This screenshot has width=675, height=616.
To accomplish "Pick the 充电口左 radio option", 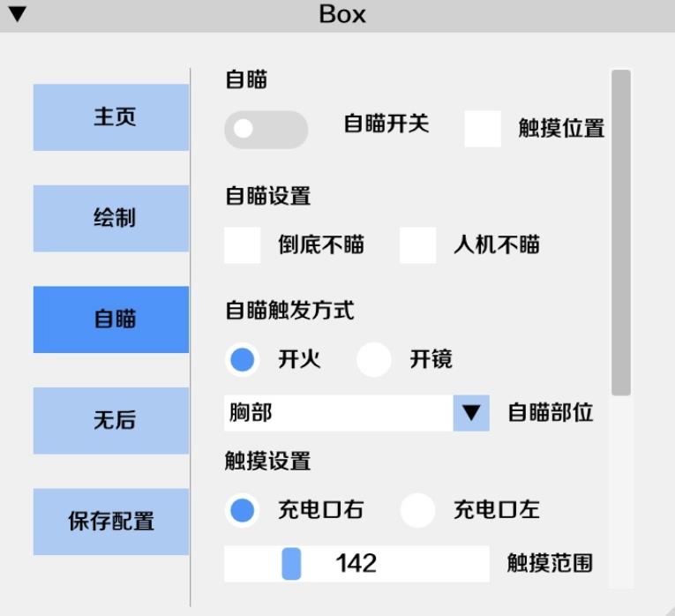I will coord(417,510).
